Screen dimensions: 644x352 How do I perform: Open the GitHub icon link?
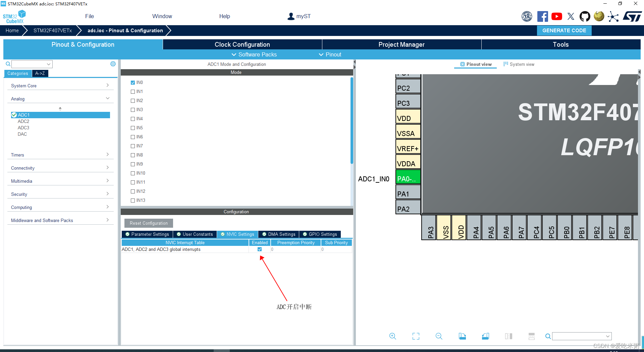coord(585,16)
